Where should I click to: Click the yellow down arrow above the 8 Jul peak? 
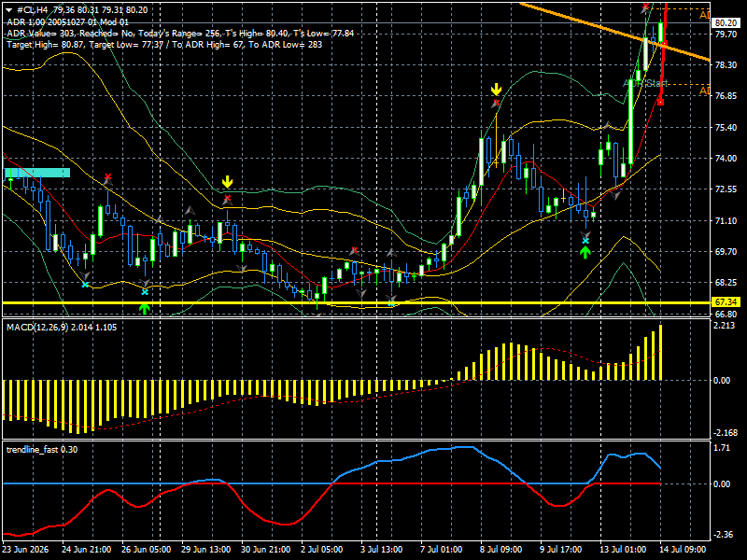497,89
